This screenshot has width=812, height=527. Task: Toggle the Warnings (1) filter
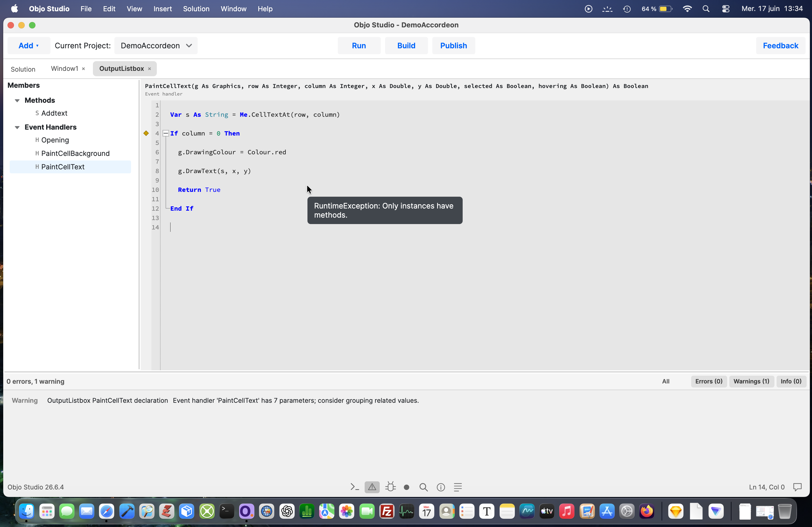751,382
